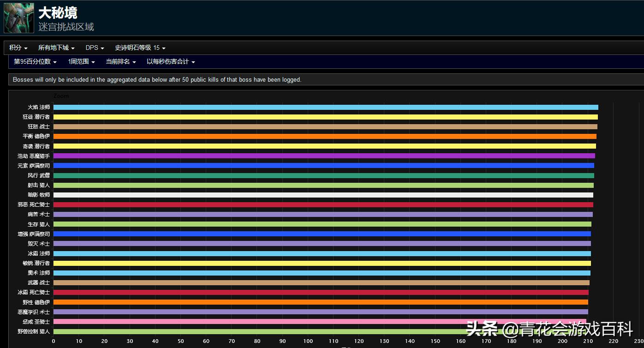Select the 邪恶 死亡骑士 row label
Screen dimensions: 644x348
(34, 204)
